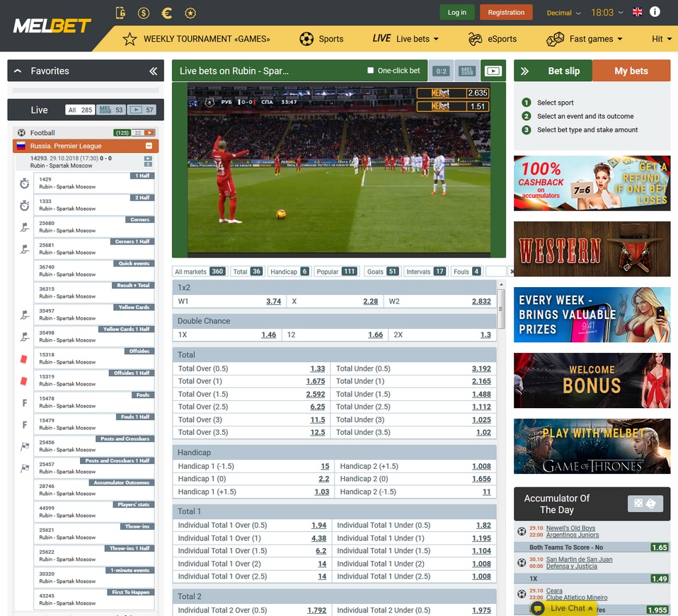
Task: Click the F icon beside 15478 Fouls
Action: 25,402
